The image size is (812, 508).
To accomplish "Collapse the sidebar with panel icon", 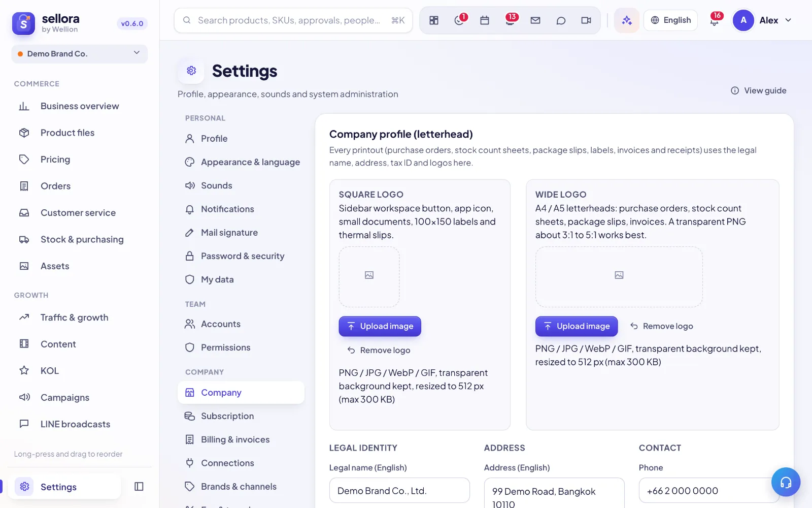I will pyautogui.click(x=139, y=487).
